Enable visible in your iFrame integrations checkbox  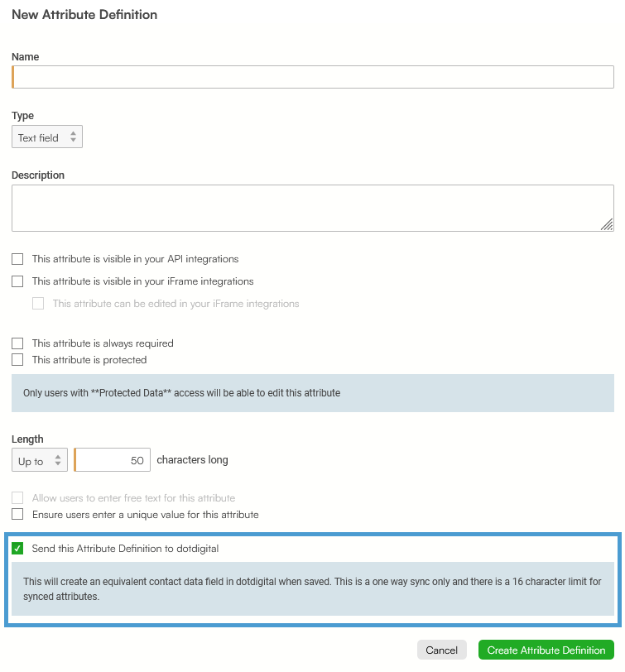point(17,281)
